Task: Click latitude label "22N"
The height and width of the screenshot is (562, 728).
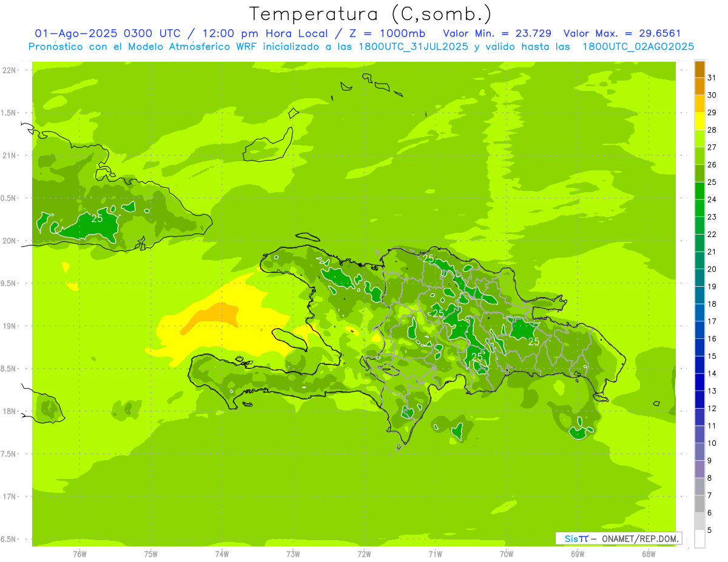Action: point(10,70)
